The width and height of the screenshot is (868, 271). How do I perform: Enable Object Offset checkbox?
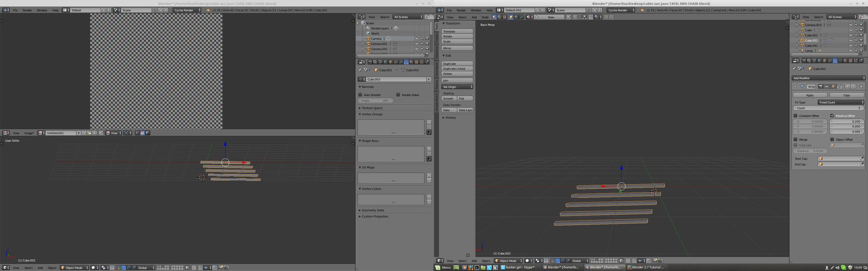(x=832, y=139)
